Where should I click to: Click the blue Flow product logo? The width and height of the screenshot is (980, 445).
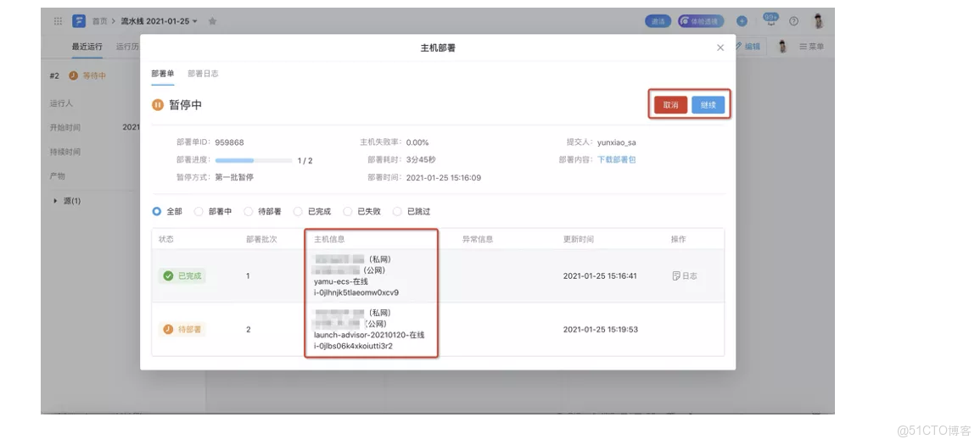79,21
